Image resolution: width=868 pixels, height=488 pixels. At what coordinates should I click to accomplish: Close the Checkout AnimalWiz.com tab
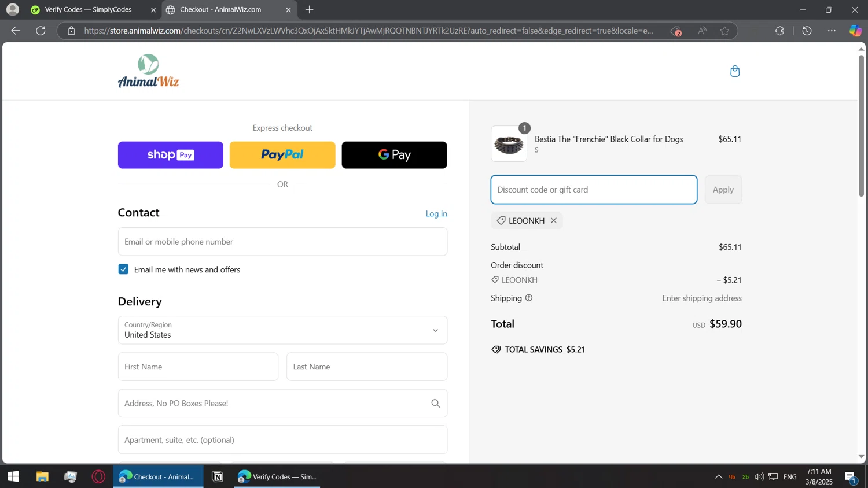[x=289, y=10]
